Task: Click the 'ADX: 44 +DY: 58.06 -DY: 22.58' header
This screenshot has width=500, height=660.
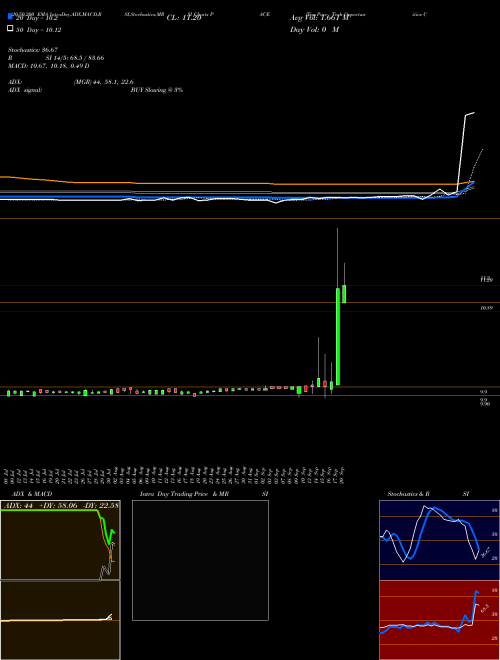Action: pos(61,505)
